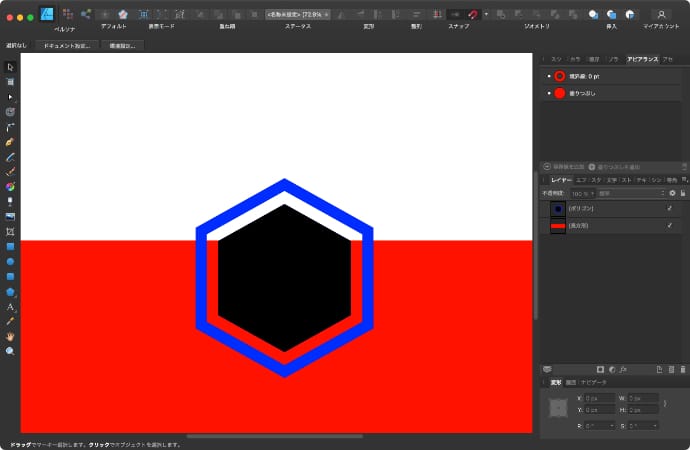Pick the Zoom tool magnifier icon
Screen dimensions: 690x450
point(10,351)
